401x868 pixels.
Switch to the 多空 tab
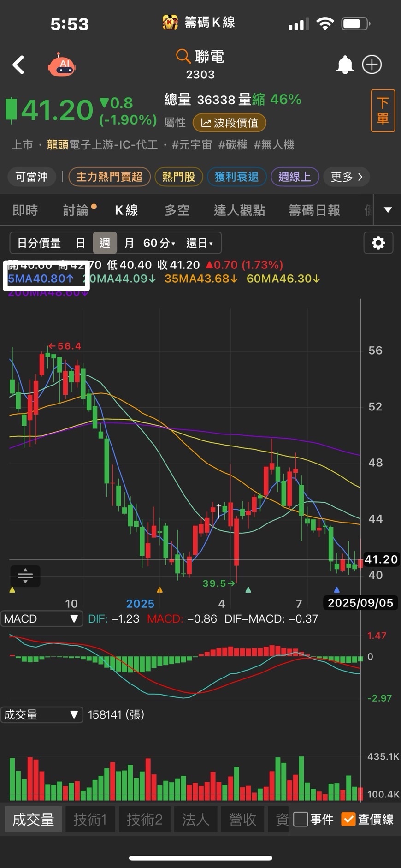177,210
